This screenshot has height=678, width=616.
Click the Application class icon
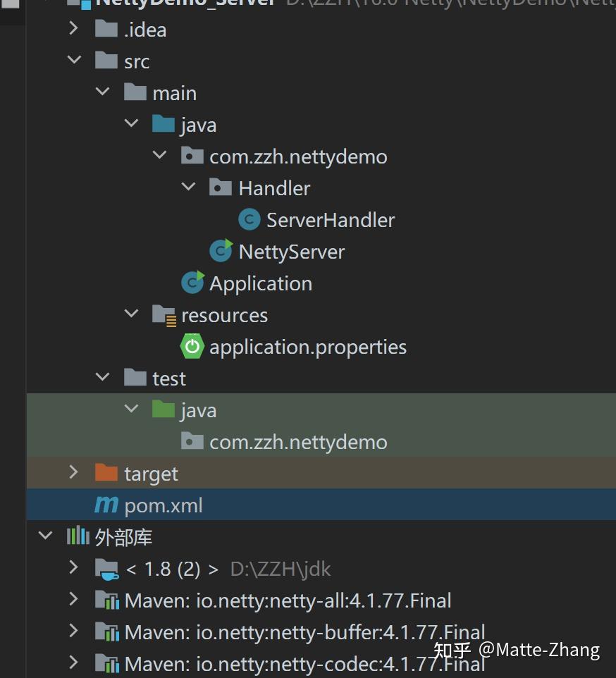(192, 283)
